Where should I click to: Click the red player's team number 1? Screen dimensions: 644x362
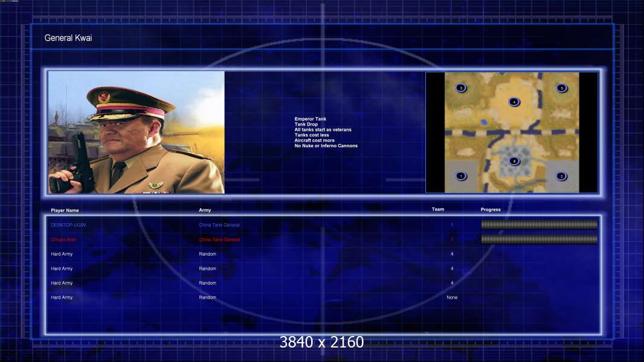452,240
